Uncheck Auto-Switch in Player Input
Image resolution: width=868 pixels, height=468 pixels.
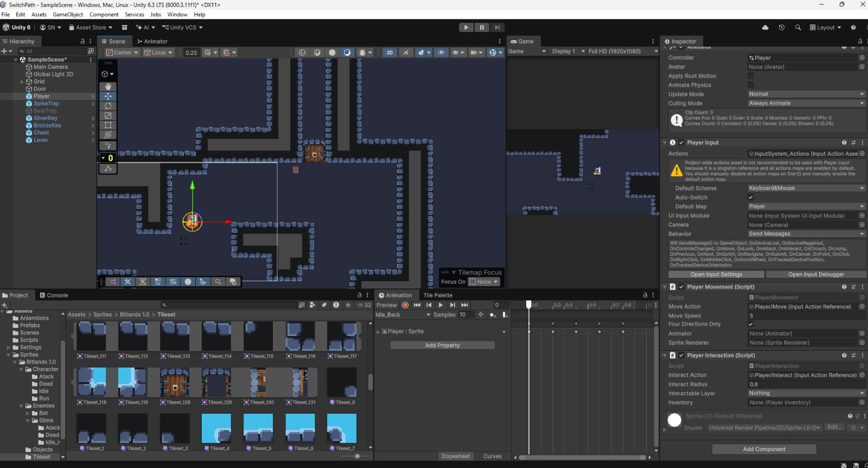(751, 198)
